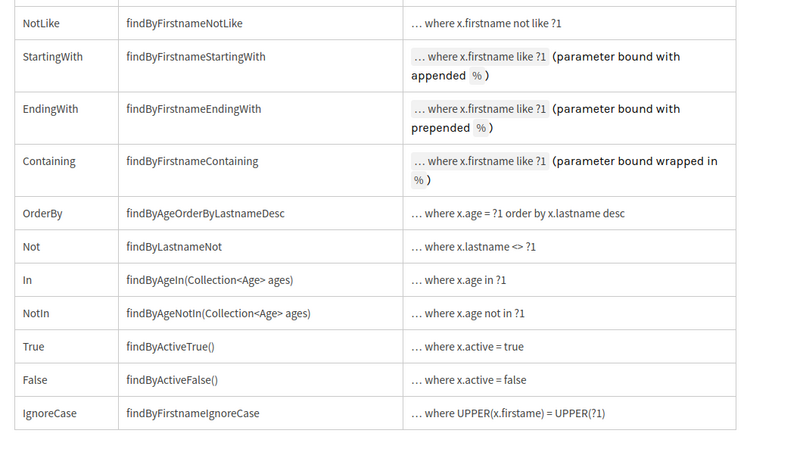The image size is (800, 449).
Task: Click the 'where x.active = false' snippet
Action: 468,380
